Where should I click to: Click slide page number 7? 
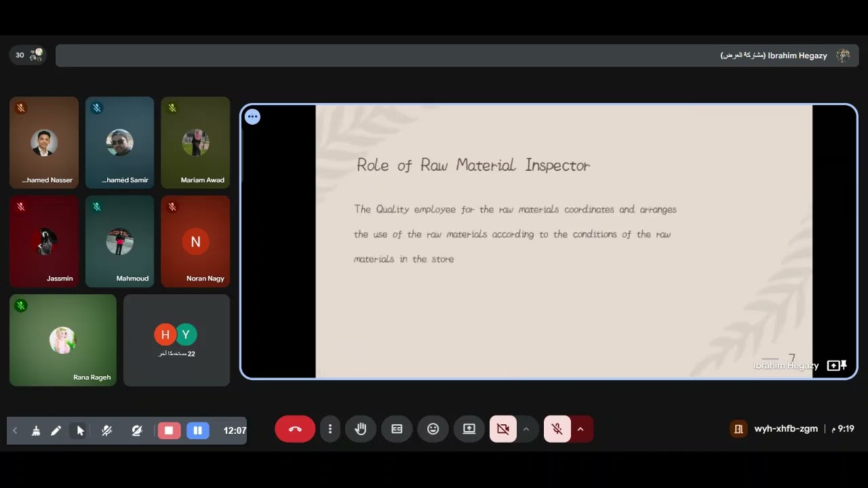pos(791,357)
